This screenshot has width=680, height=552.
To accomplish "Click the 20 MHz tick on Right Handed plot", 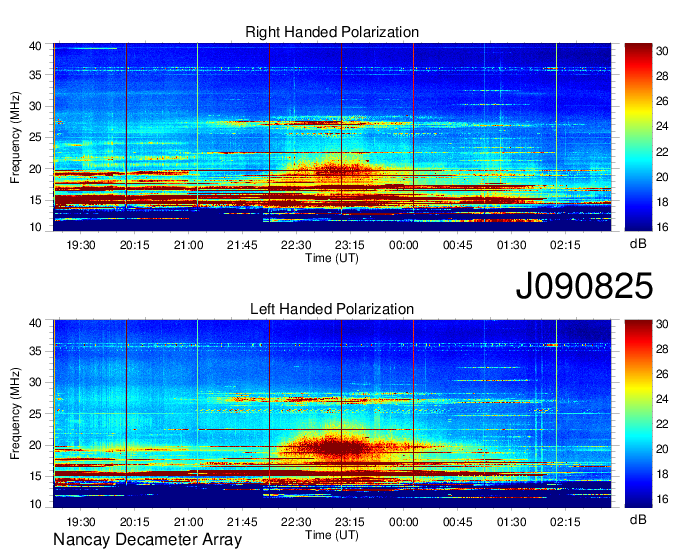I will (x=35, y=169).
